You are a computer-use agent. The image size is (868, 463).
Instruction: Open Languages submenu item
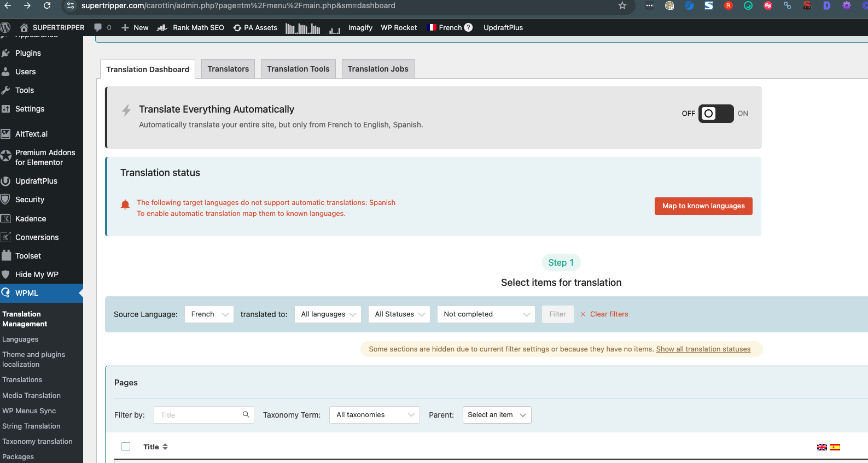click(20, 339)
